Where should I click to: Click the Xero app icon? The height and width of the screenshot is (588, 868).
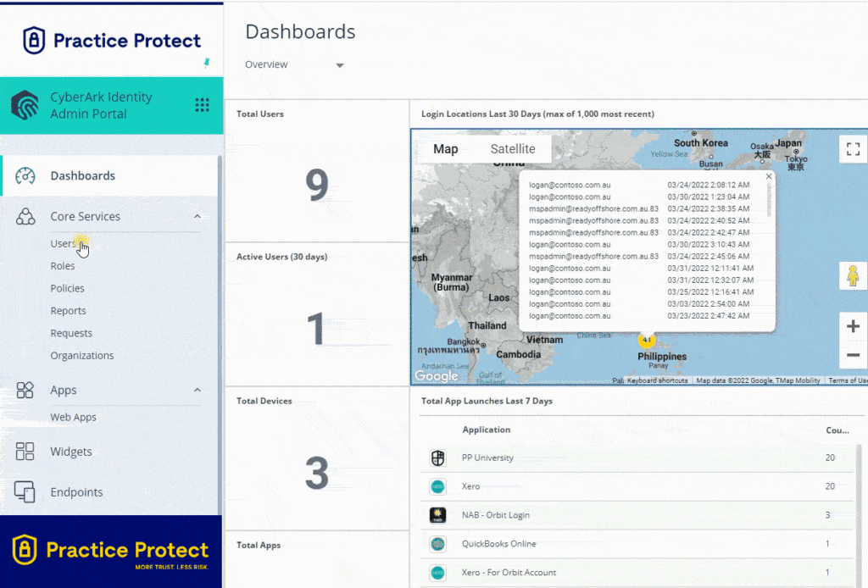pyautogui.click(x=438, y=486)
